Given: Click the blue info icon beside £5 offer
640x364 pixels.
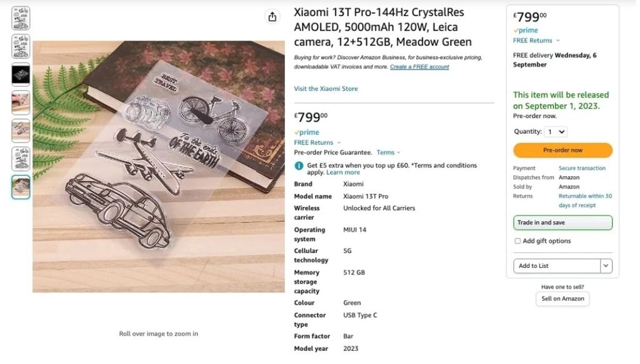Looking at the screenshot, I should coord(299,165).
